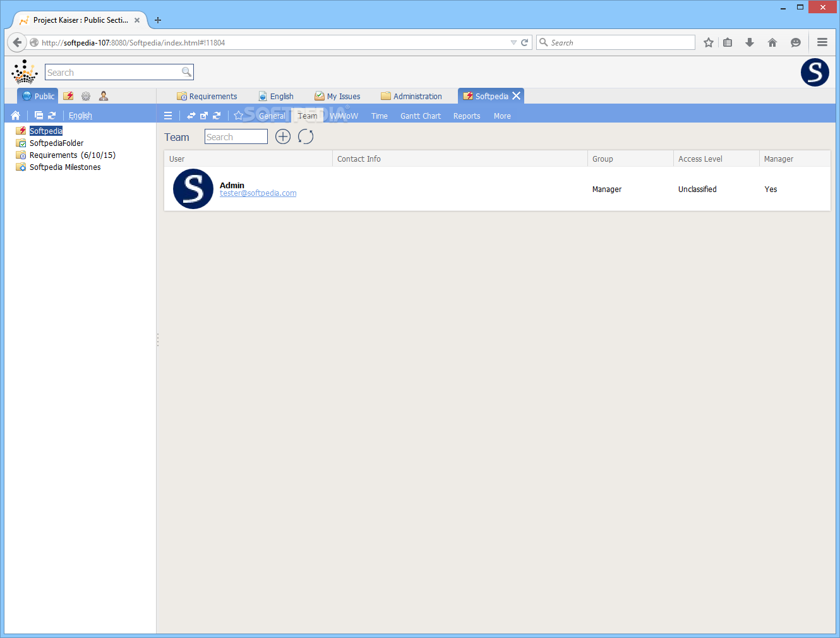Open the My Issues tab
The image size is (840, 638).
pos(337,96)
